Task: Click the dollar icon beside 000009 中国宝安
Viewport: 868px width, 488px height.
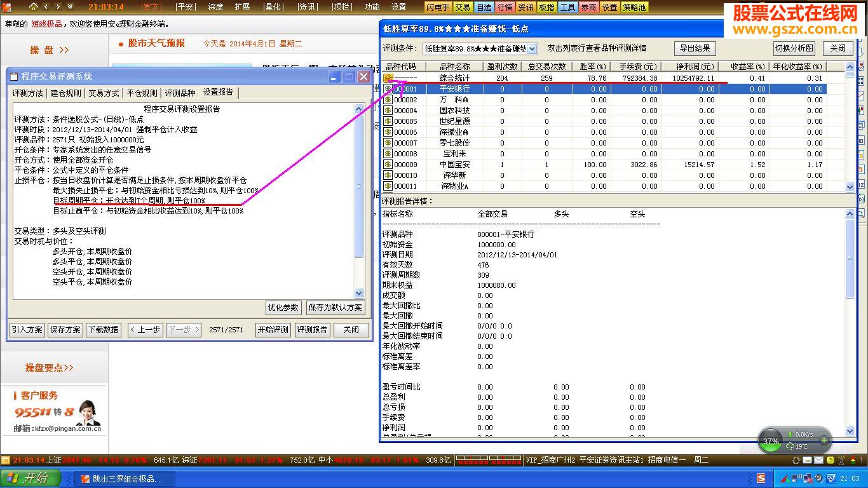Action: 388,165
